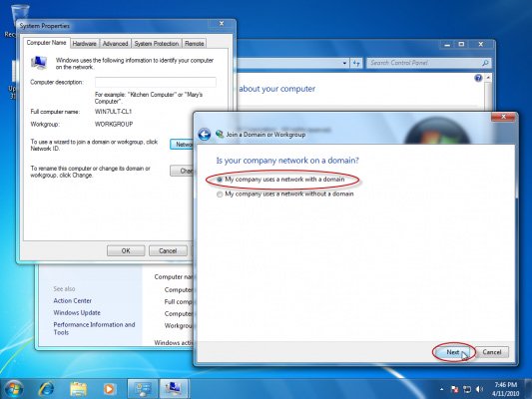Open Windows Explorer folder from taskbar
The width and height of the screenshot is (532, 399).
(78, 389)
